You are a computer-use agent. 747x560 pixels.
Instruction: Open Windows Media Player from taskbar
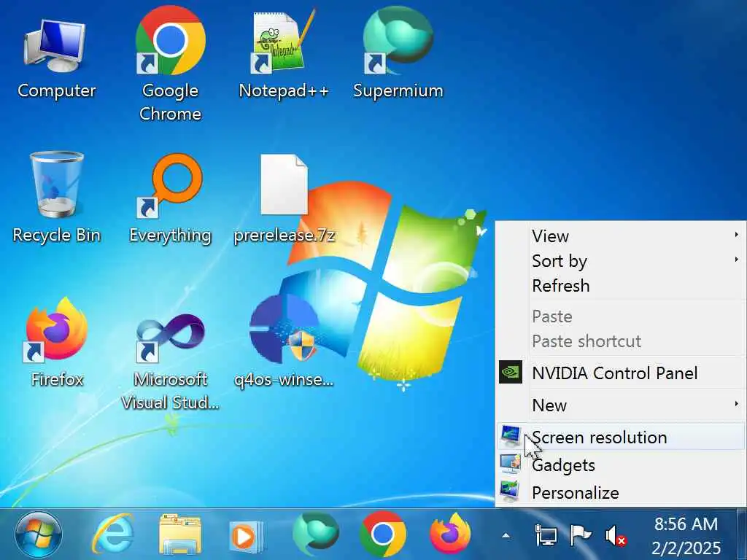point(246,536)
